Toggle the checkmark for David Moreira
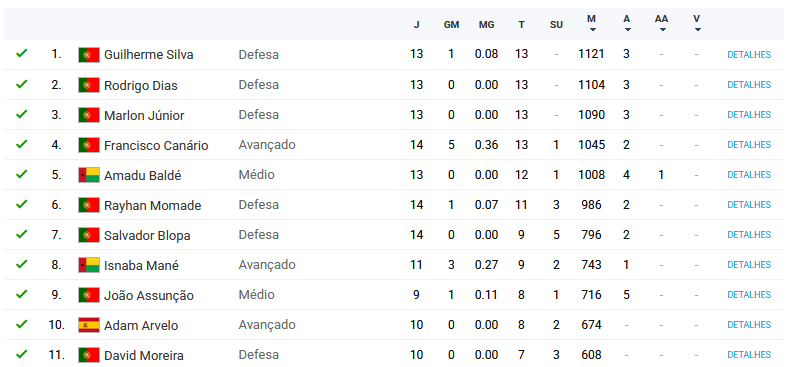Image resolution: width=791 pixels, height=367 pixels. pos(21,354)
